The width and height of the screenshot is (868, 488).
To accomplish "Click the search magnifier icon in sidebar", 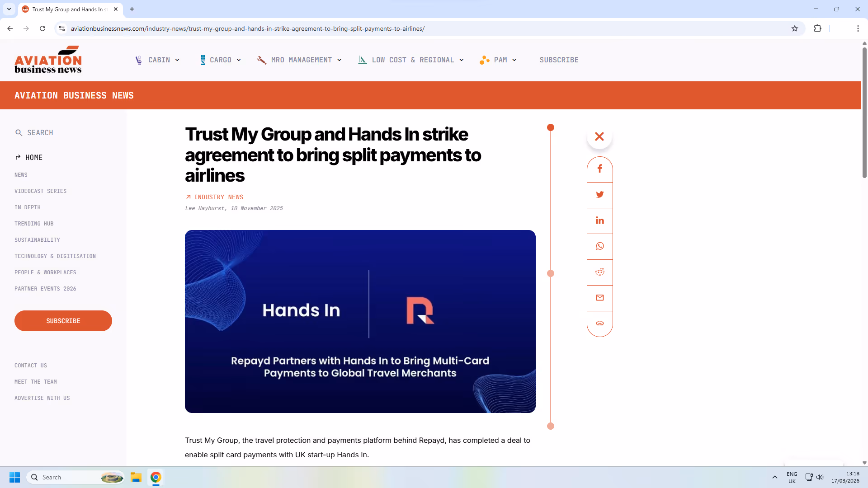I will click(x=19, y=133).
